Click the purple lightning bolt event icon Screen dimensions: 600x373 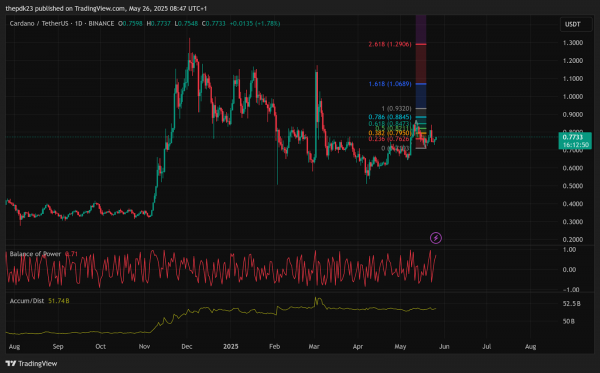click(435, 238)
